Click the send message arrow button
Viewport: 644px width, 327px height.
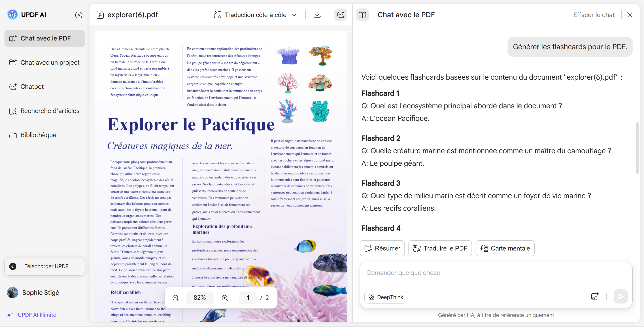[621, 297]
